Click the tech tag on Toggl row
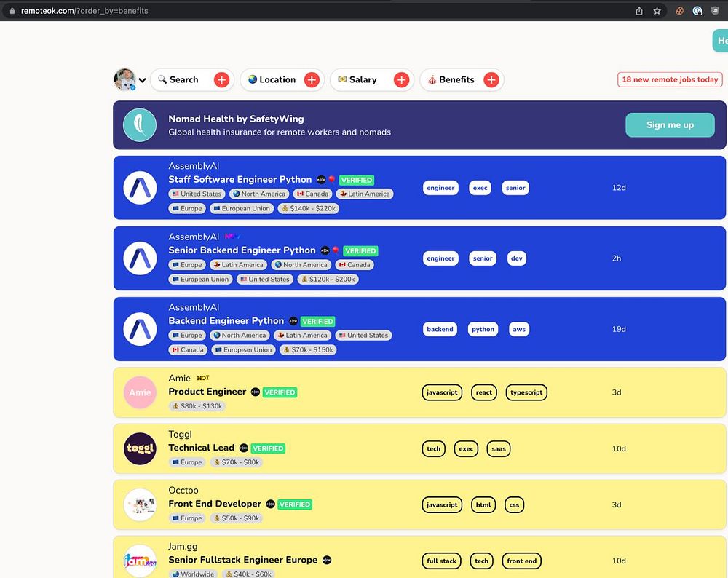Screen dimensions: 728x578 (434, 449)
